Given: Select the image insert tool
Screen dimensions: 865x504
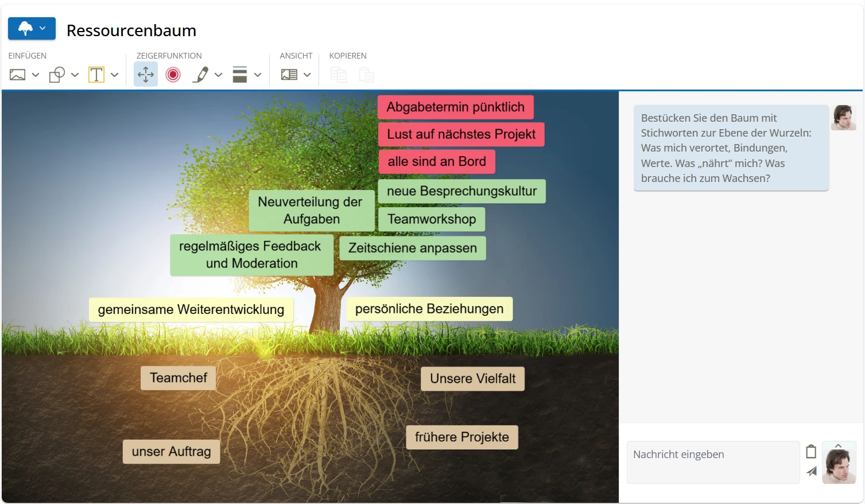Looking at the screenshot, I should [x=17, y=74].
